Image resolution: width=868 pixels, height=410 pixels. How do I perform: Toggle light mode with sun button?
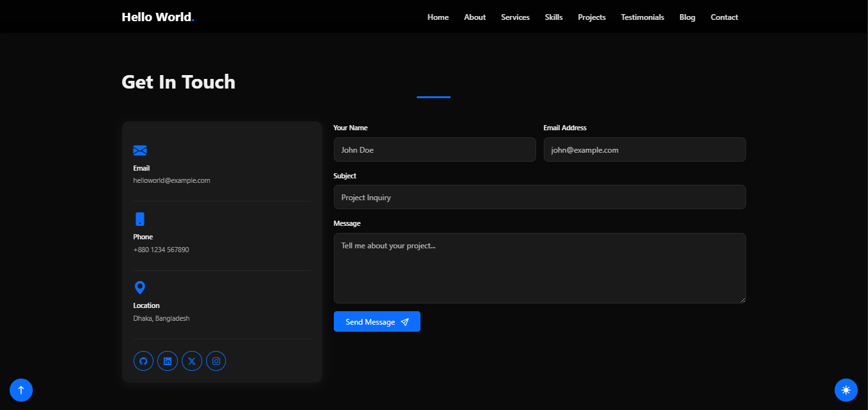click(x=846, y=389)
